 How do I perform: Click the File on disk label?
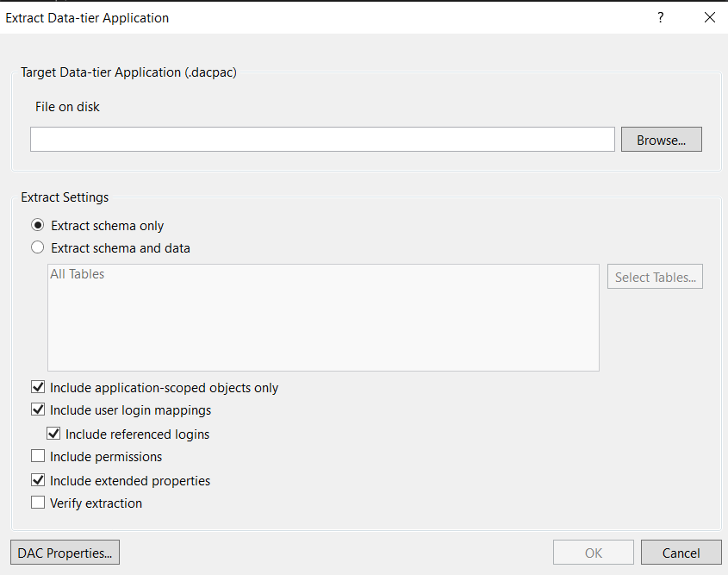click(x=67, y=107)
